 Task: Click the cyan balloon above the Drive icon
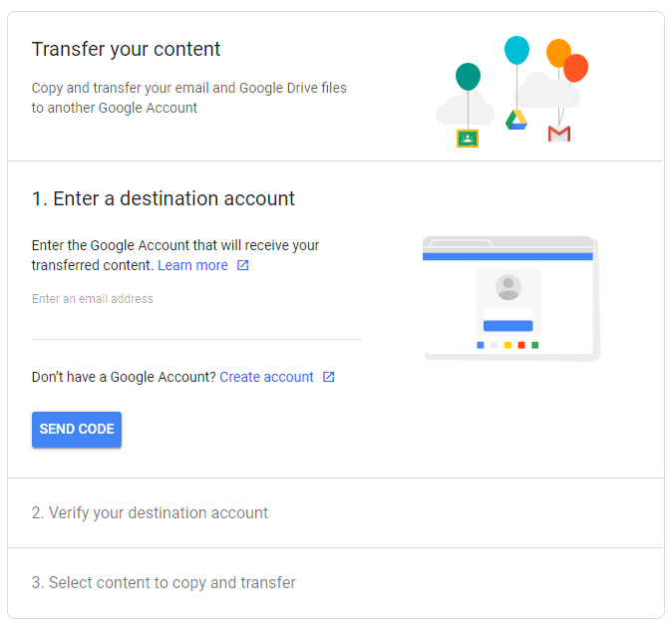point(516,50)
